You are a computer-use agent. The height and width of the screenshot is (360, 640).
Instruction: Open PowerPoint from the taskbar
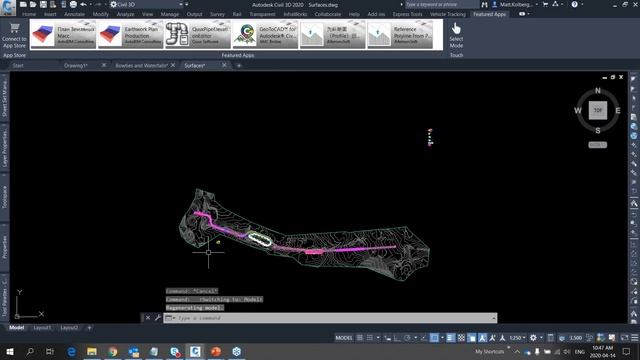point(216,351)
